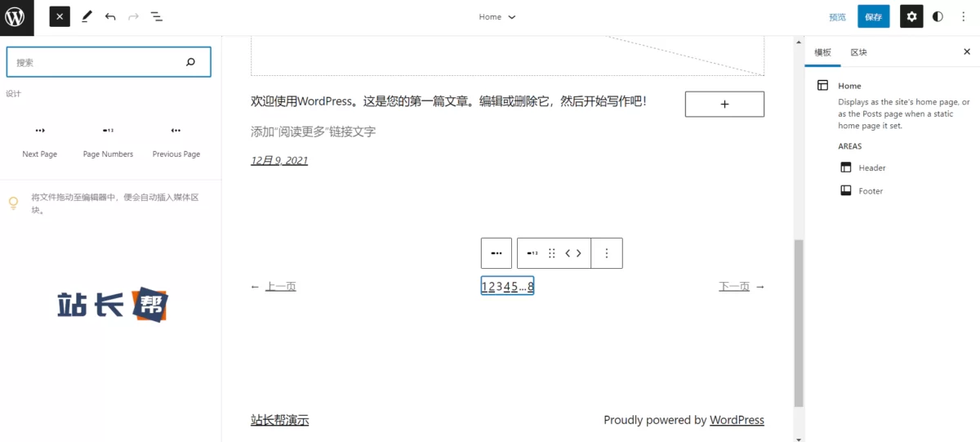Close the block inserter panel
This screenshot has height=442, width=980.
click(x=60, y=16)
